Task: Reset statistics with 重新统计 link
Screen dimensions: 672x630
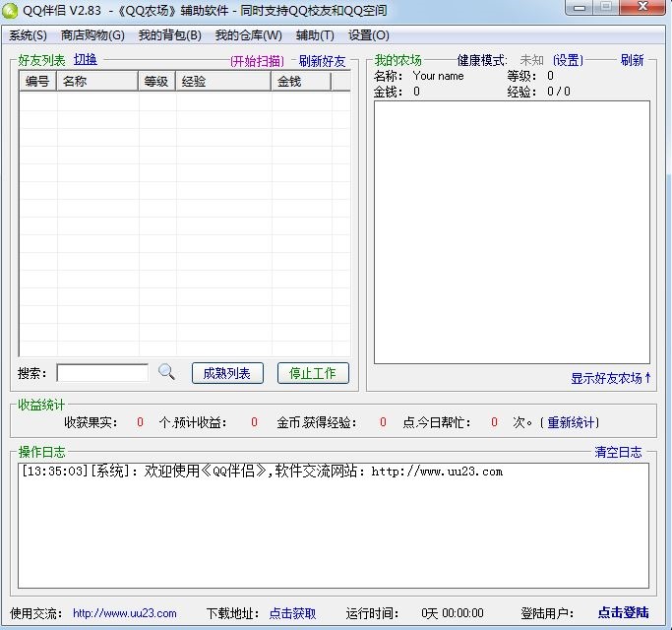Action: tap(572, 422)
